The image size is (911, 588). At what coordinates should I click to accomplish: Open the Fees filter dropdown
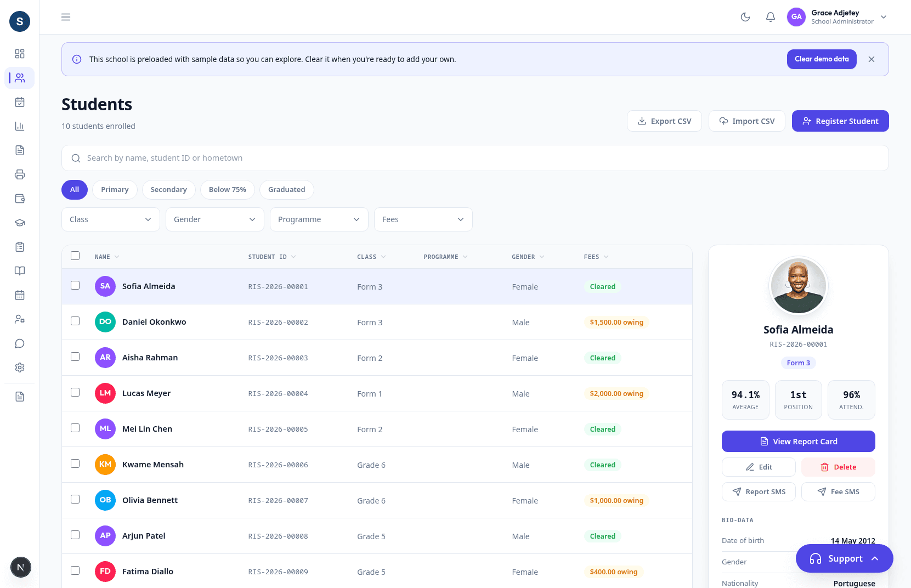423,219
